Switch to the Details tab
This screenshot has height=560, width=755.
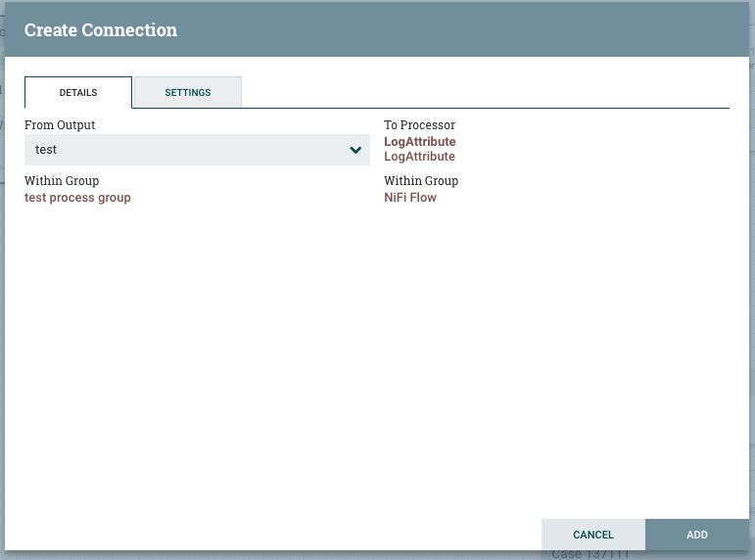pyautogui.click(x=78, y=92)
